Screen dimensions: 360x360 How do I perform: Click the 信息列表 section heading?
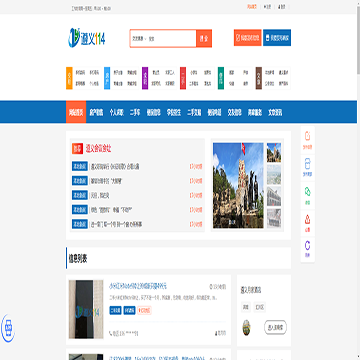coord(78,258)
